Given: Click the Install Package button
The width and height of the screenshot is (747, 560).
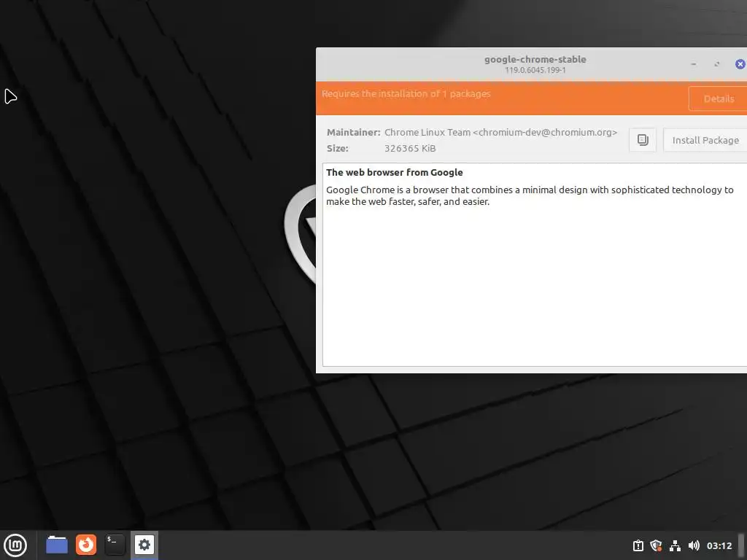Looking at the screenshot, I should click(705, 140).
